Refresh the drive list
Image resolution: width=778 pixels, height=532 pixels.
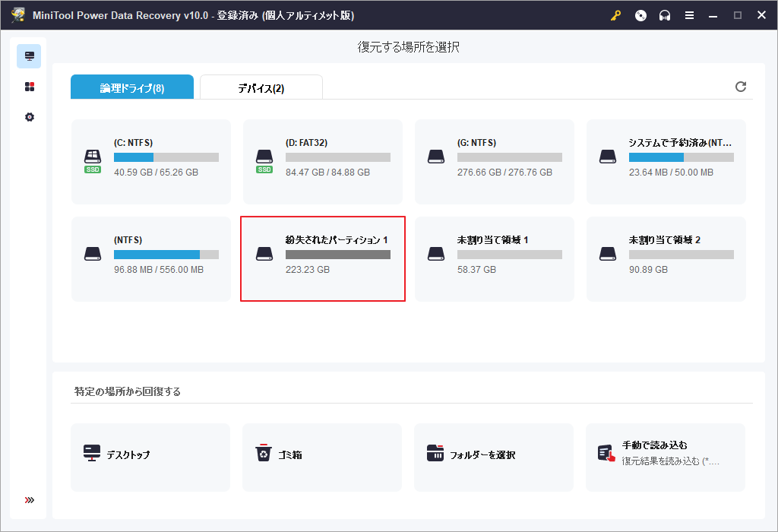click(741, 87)
